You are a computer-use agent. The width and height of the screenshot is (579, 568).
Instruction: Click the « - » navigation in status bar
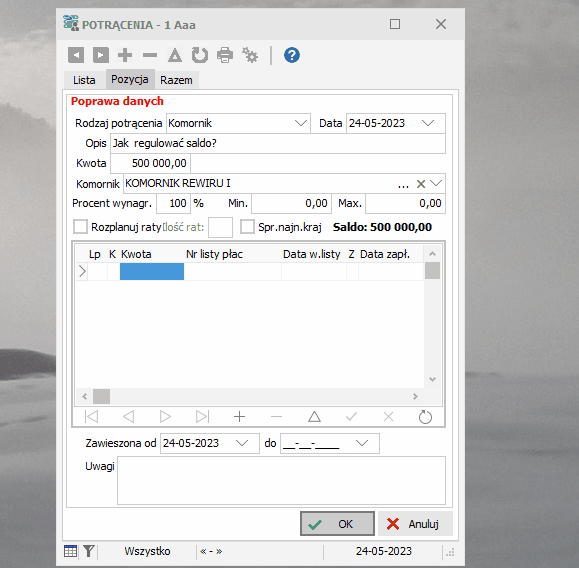point(211,551)
